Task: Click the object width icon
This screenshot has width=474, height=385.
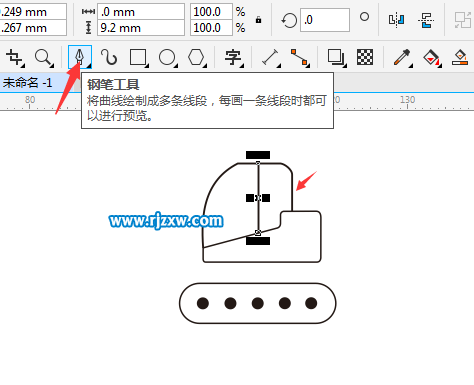Action: 88,12
